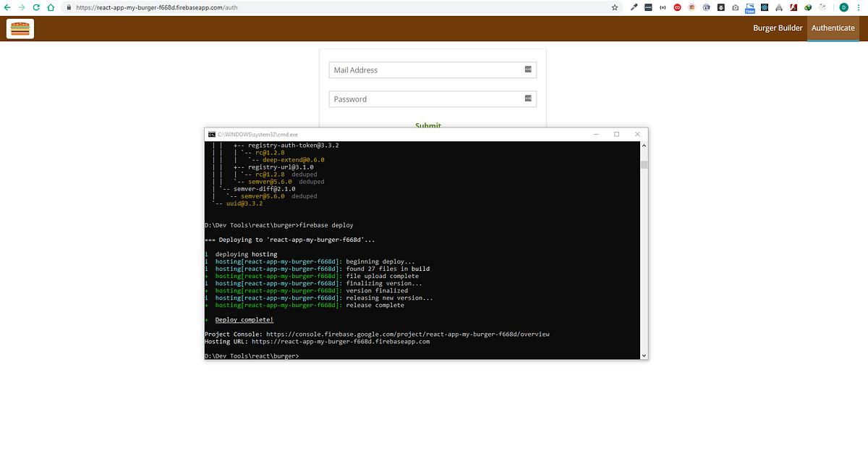This screenshot has height=454, width=868.
Task: Bookmark the page with the star icon
Action: (x=614, y=7)
